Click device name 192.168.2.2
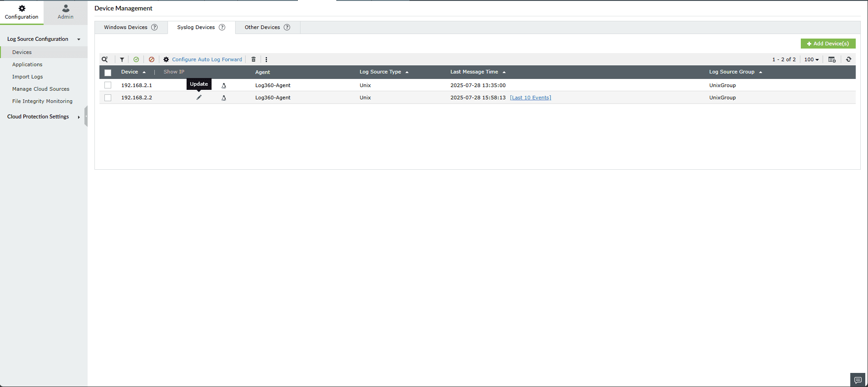Viewport: 868px width, 387px height. click(137, 98)
